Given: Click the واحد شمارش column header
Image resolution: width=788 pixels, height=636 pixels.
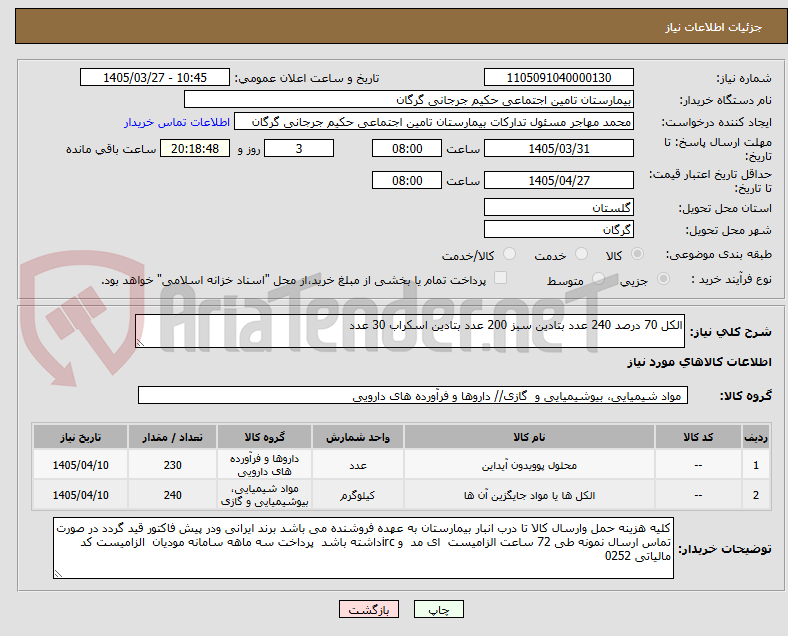Looking at the screenshot, I should coord(358,437).
